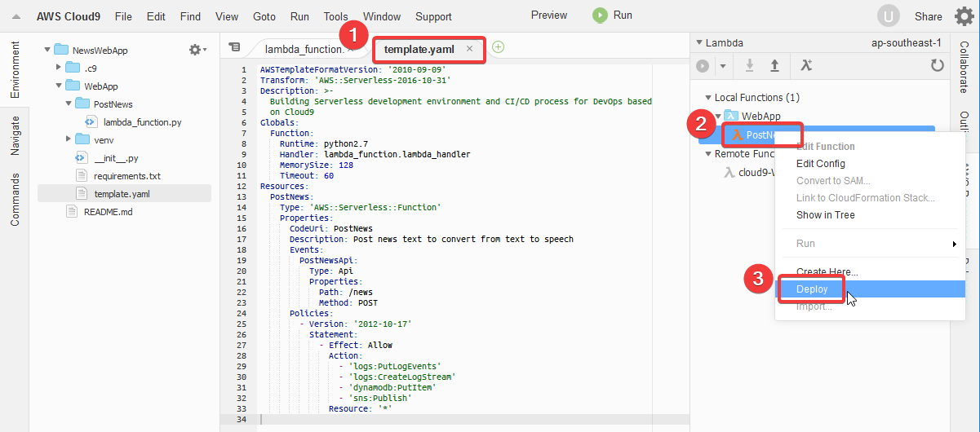Click the Preview button
This screenshot has width=980, height=432.
click(549, 15)
